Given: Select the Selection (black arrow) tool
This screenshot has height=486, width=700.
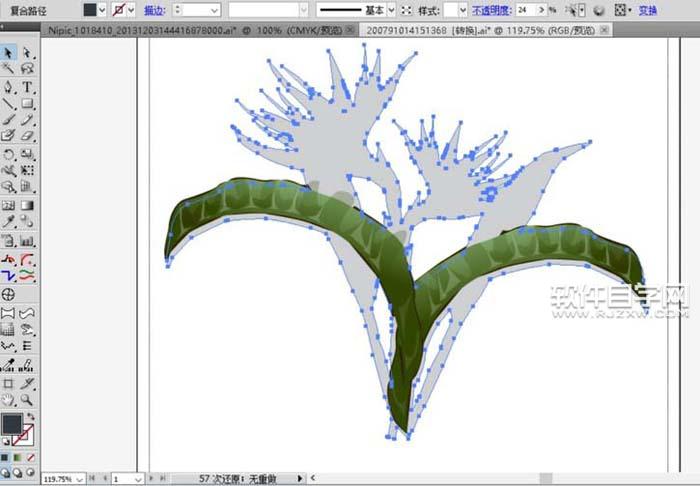Looking at the screenshot, I should click(9, 52).
